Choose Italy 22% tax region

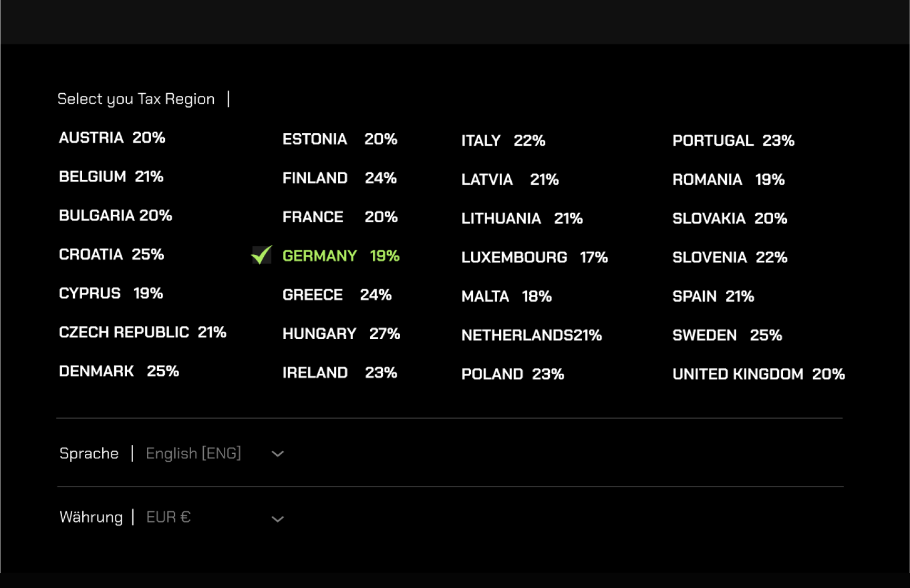(503, 141)
